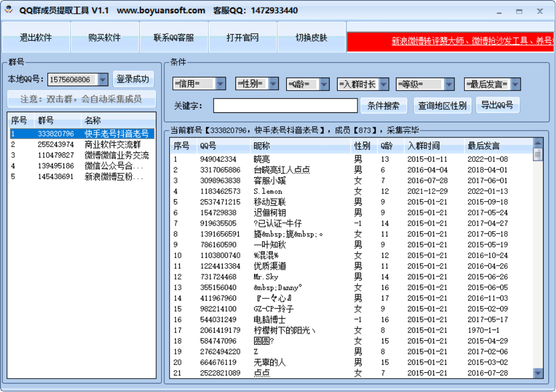The image size is (556, 392).
Task: Open the =等级= level dropdown
Action: click(x=424, y=83)
